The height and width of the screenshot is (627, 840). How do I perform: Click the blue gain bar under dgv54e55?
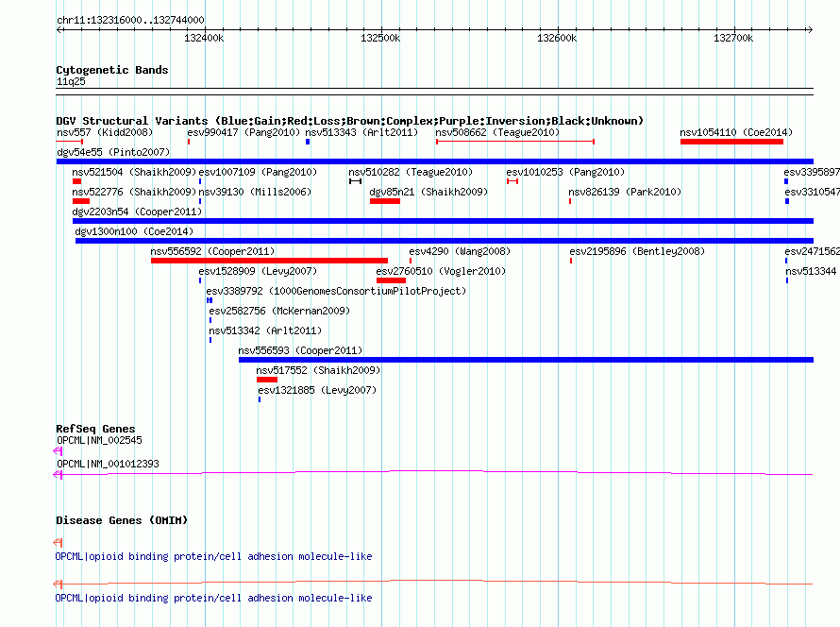click(435, 161)
